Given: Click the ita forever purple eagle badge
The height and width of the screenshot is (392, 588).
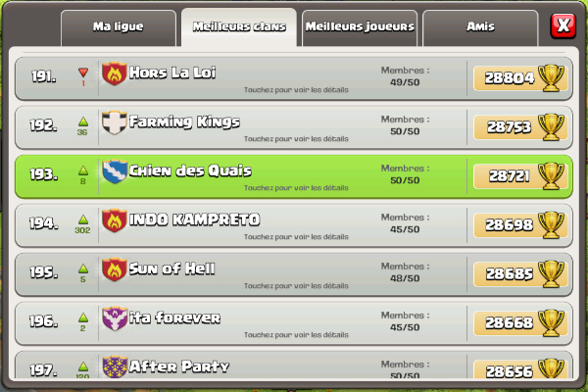Looking at the screenshot, I should 115,318.
